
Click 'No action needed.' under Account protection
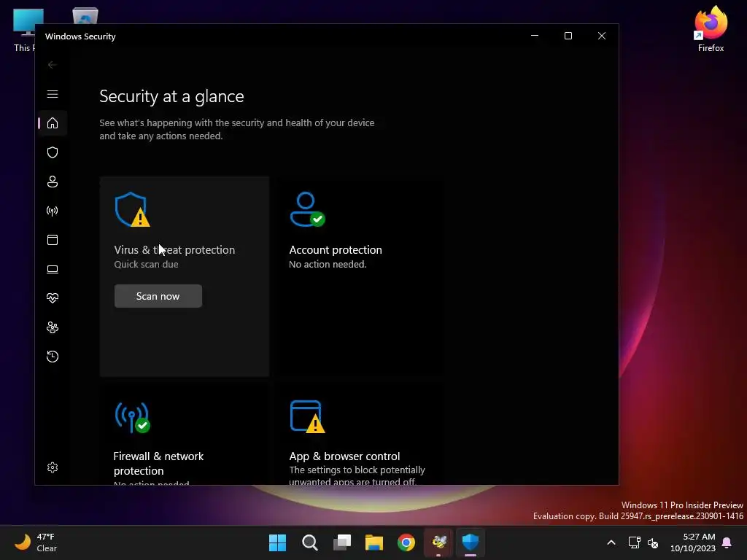click(x=328, y=264)
